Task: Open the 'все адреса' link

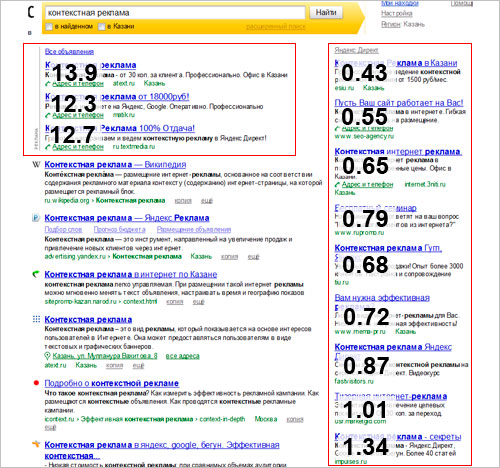Action: coord(182,356)
